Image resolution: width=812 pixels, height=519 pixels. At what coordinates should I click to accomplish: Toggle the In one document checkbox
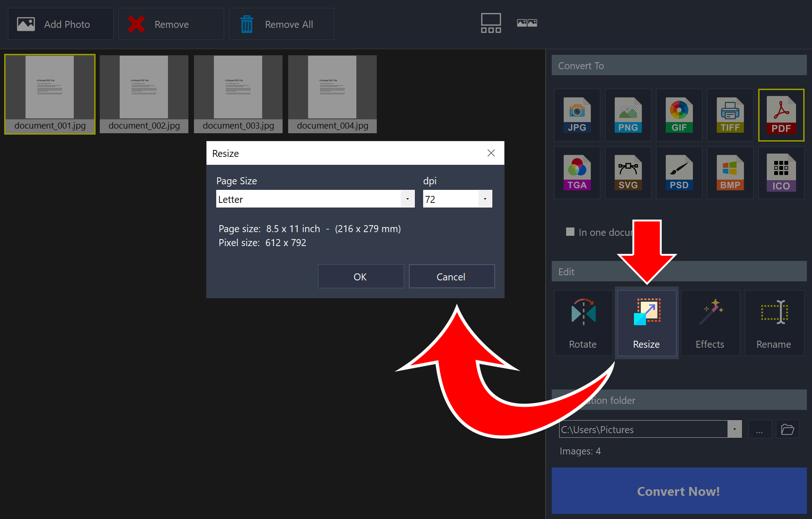570,232
